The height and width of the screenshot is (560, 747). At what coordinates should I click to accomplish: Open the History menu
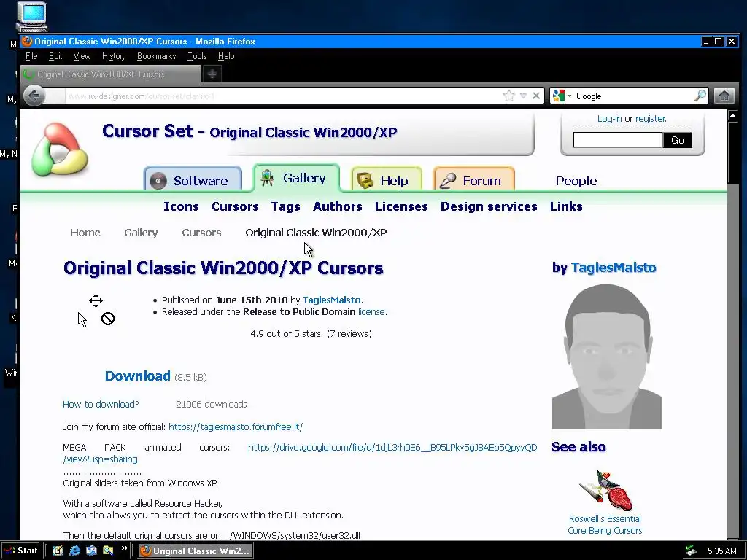point(114,56)
